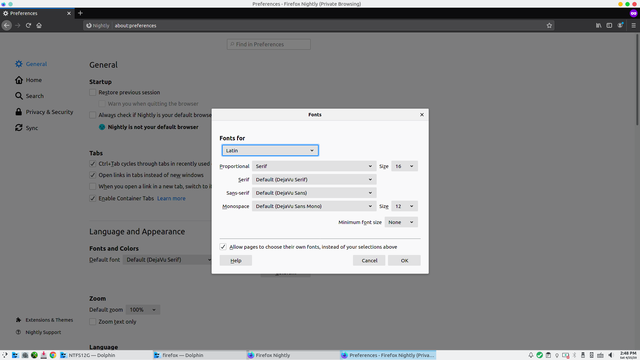Click the lightbulb tray icon
This screenshot has width=640, height=360.
point(557,355)
